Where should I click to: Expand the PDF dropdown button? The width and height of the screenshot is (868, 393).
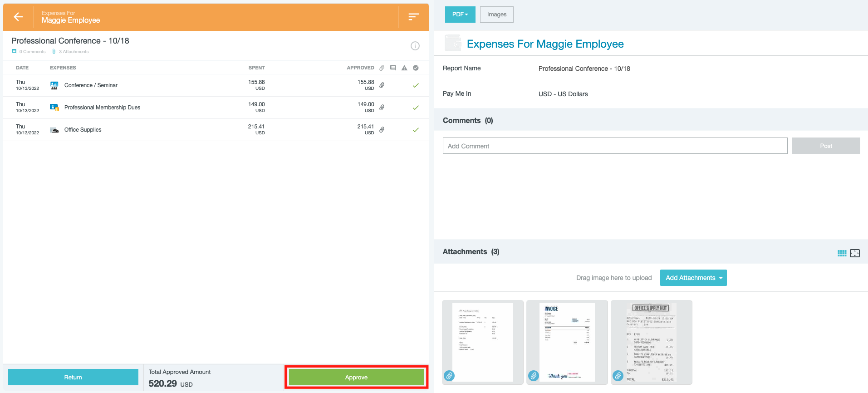coord(460,15)
